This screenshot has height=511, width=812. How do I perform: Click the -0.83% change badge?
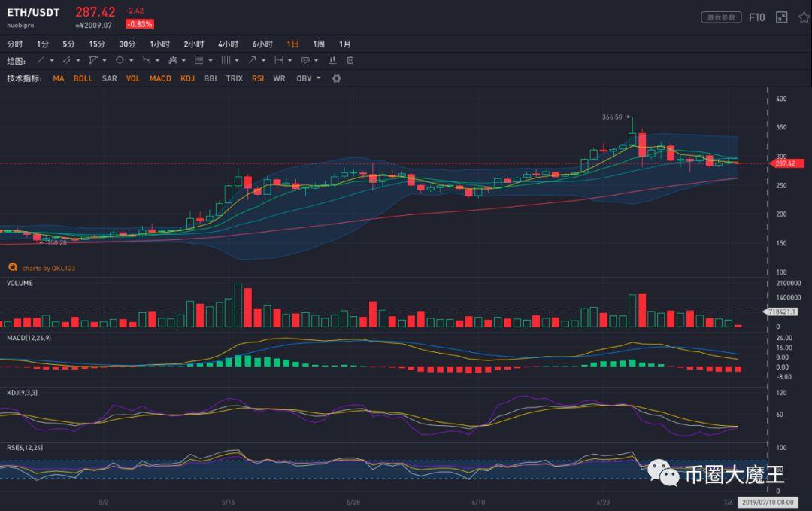[140, 24]
